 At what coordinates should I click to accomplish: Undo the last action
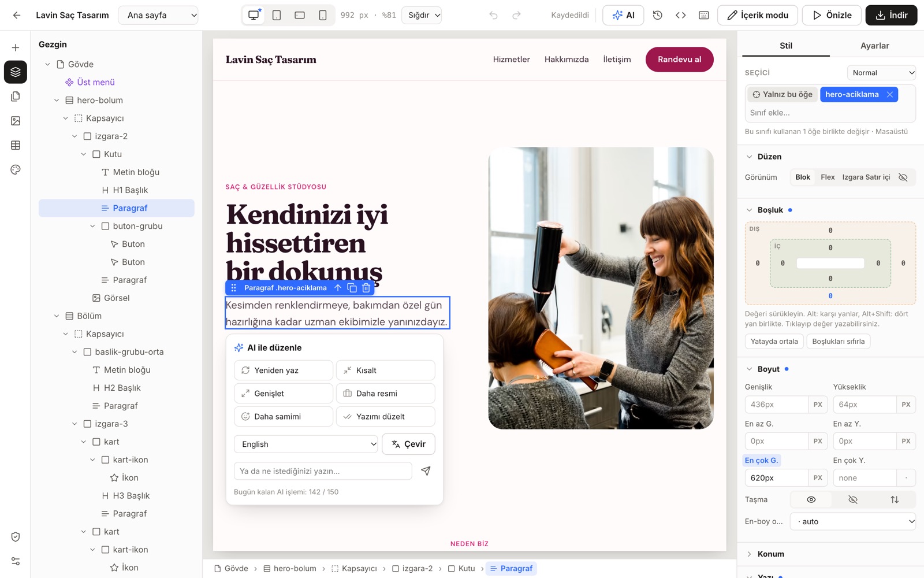coord(493,15)
